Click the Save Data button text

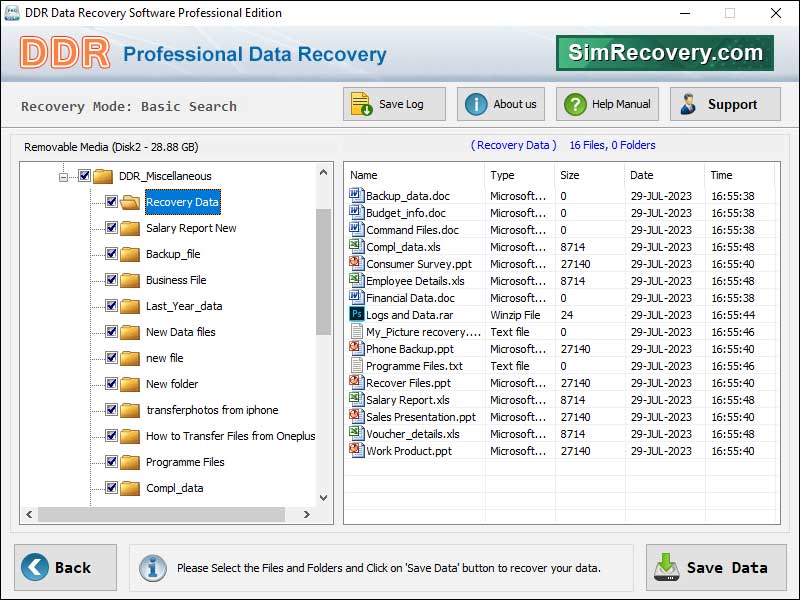pos(727,568)
